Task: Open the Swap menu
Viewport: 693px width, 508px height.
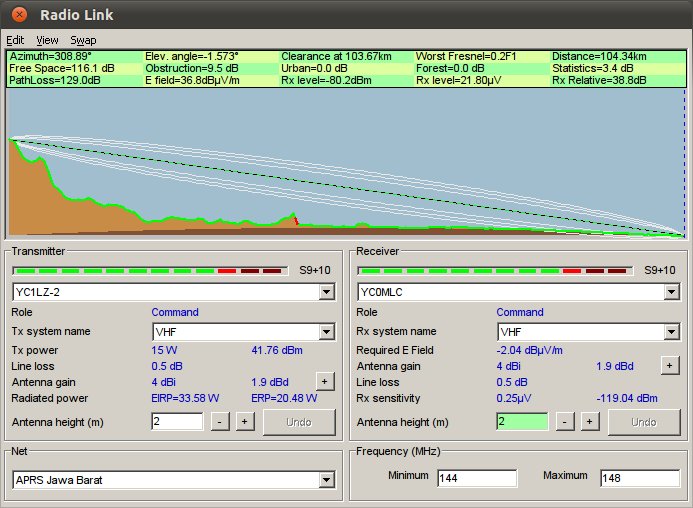Action: [83, 40]
